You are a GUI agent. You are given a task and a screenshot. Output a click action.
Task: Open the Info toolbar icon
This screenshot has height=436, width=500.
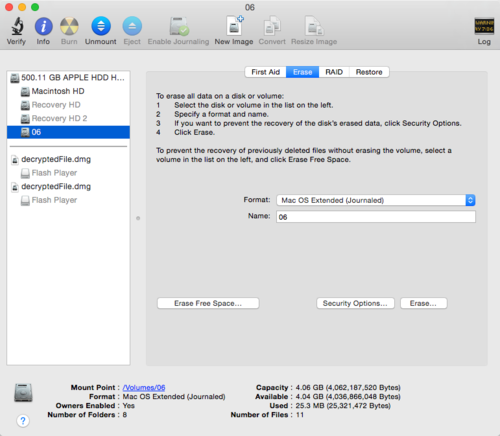pyautogui.click(x=44, y=26)
